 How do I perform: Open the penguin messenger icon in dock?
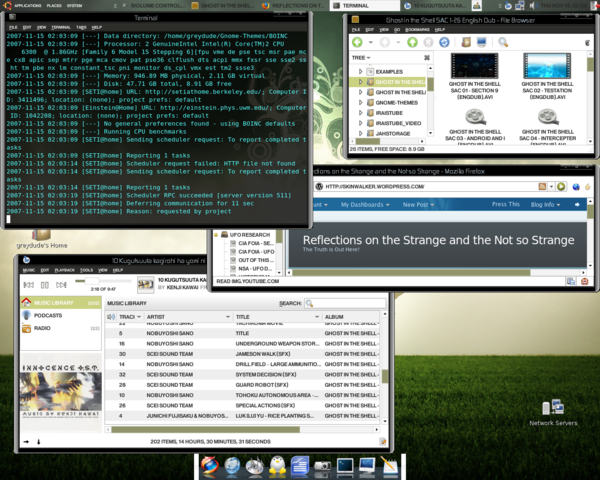(x=277, y=466)
